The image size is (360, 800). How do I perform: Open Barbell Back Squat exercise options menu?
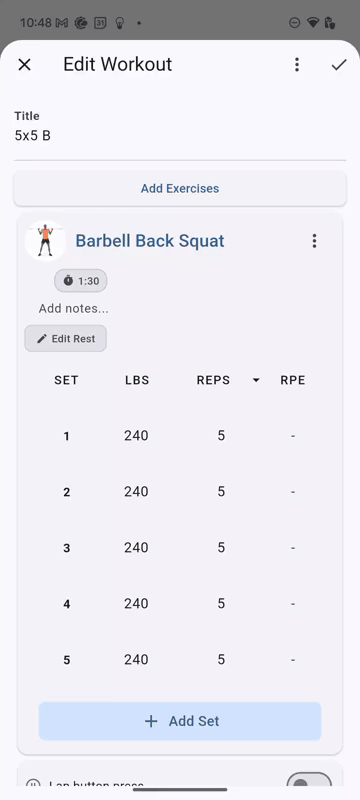click(315, 241)
